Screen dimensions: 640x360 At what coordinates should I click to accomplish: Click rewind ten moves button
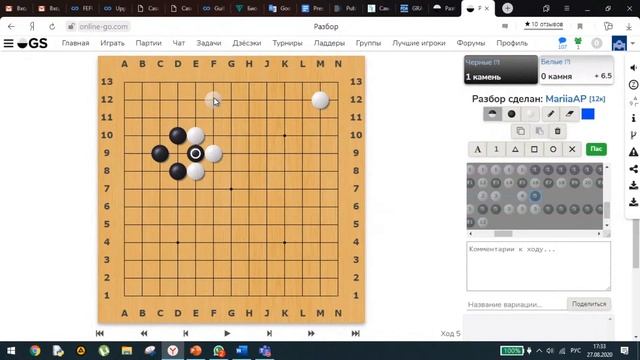(x=144, y=333)
